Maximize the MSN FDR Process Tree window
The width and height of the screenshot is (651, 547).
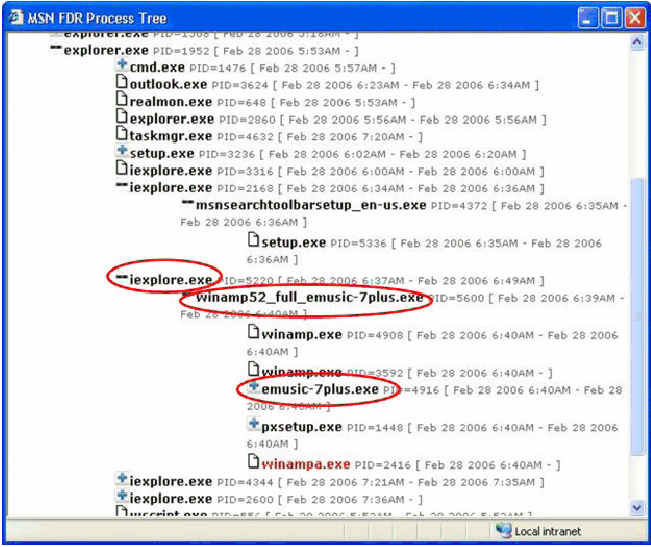611,17
